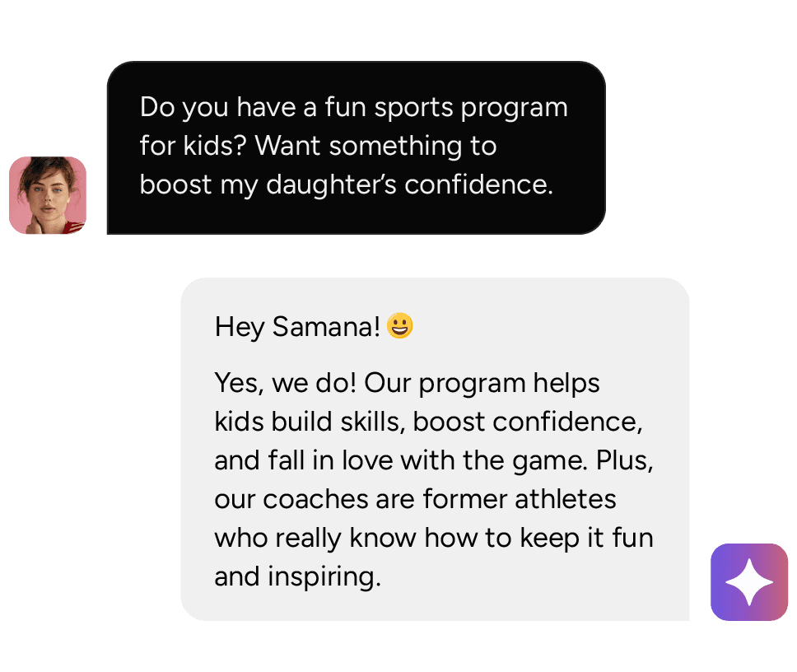Click the line "for kids? Want something to"
The height and width of the screenshot is (672, 797).
pos(318,146)
